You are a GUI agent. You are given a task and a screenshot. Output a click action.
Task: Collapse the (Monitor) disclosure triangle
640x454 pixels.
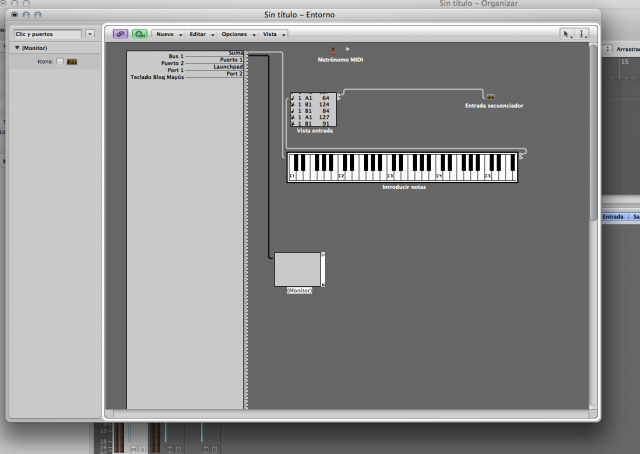pyautogui.click(x=17, y=48)
